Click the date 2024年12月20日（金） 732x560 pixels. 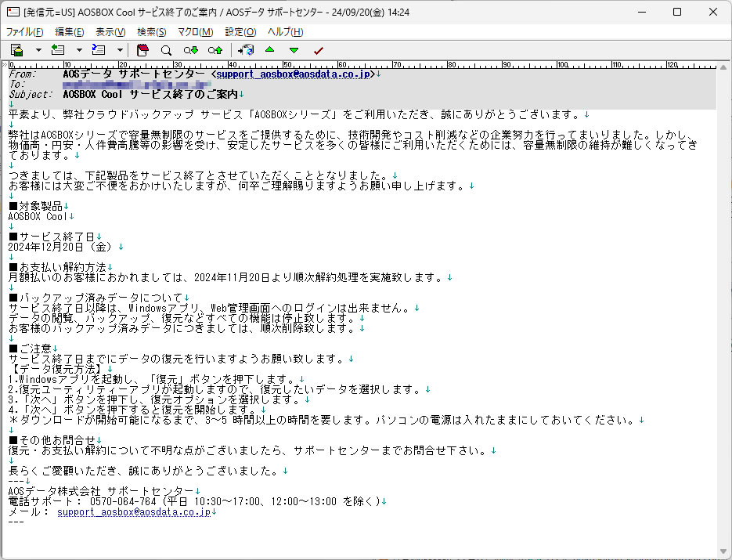pos(63,247)
